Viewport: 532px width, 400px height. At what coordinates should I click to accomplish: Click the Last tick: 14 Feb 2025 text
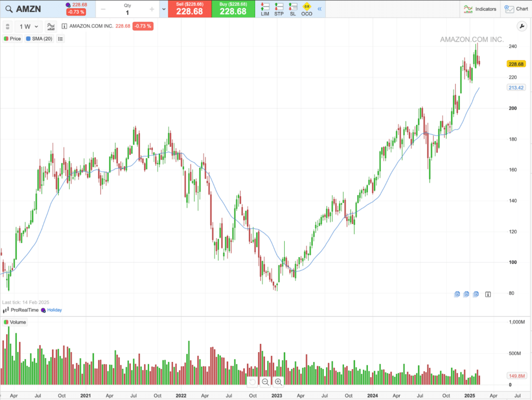26,302
